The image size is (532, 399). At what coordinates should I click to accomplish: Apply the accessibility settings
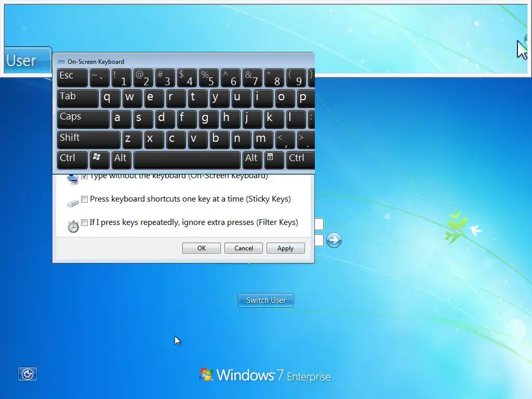(x=286, y=248)
